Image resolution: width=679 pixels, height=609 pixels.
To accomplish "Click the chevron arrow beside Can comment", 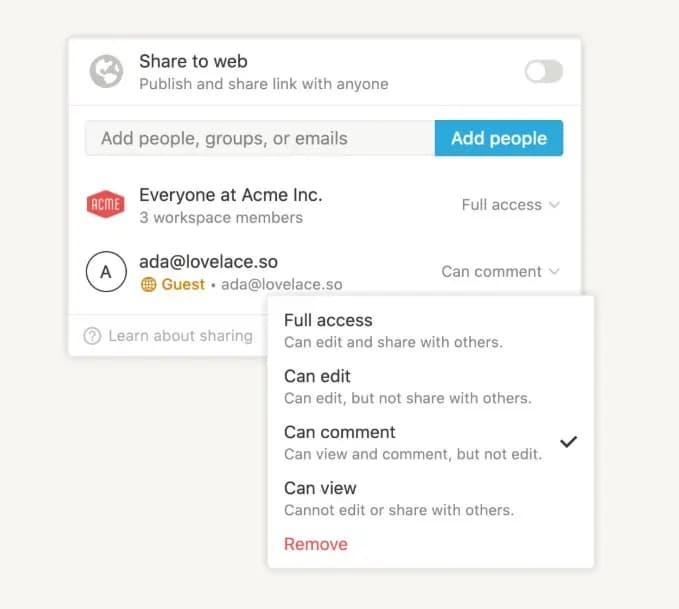I will coord(554,272).
